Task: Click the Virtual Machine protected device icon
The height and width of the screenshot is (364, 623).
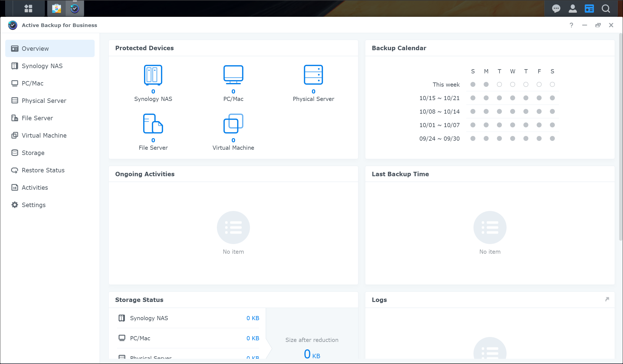Action: 233,124
